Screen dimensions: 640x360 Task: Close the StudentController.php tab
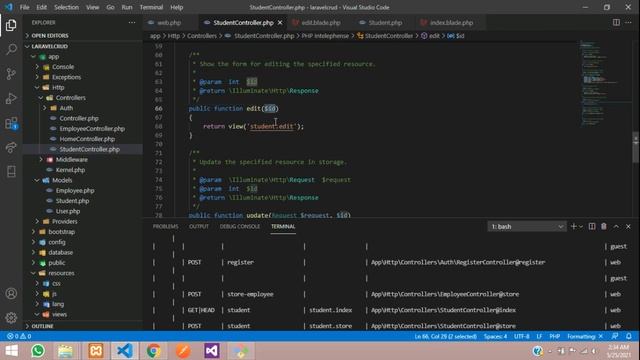(x=280, y=22)
